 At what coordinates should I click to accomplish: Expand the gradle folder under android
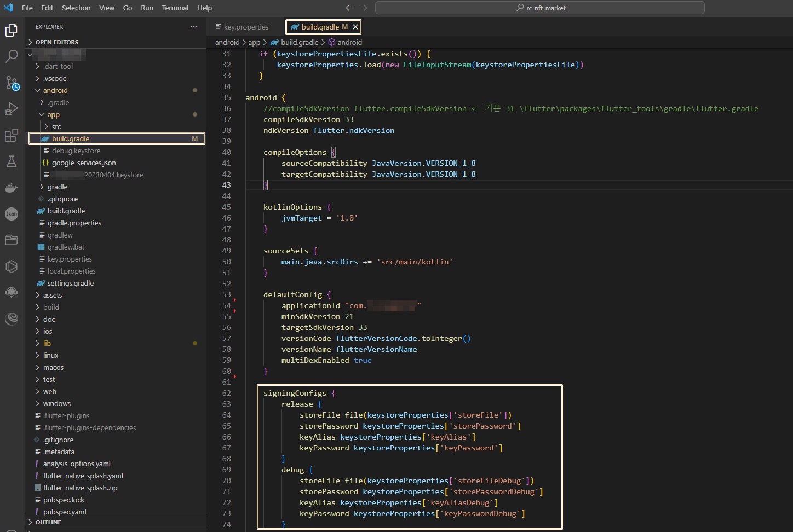58,187
